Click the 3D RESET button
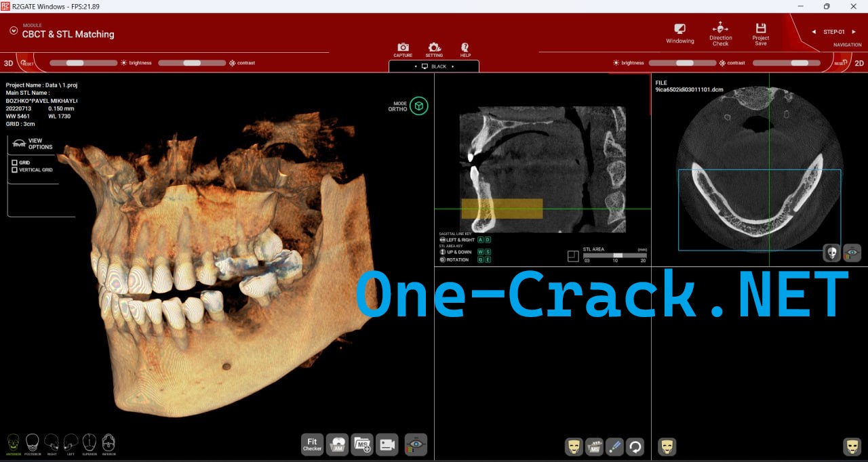Image resolution: width=868 pixels, height=462 pixels. (26, 63)
